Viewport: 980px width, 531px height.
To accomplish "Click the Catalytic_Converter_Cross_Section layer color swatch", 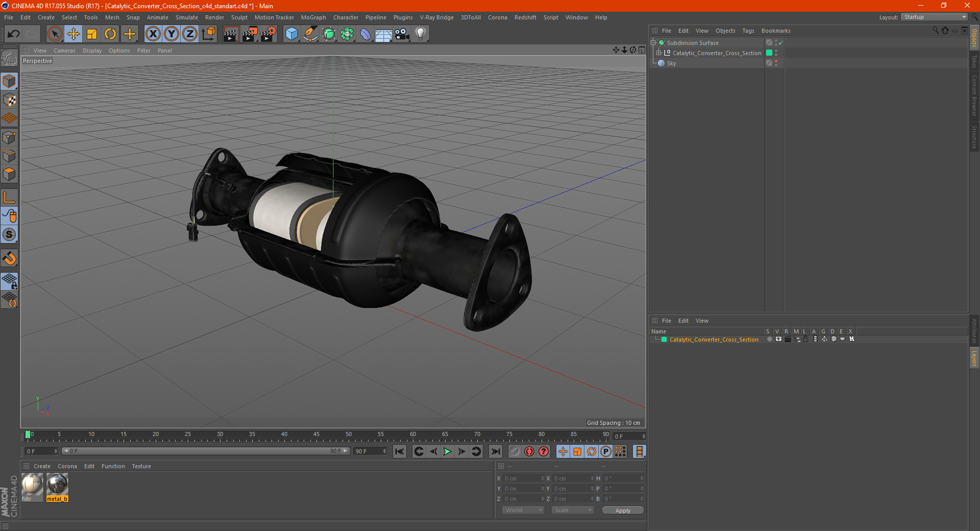I will click(x=664, y=340).
